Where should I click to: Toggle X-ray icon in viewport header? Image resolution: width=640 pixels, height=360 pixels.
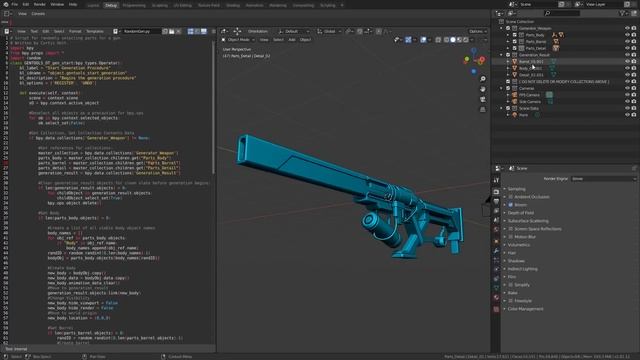click(x=438, y=40)
